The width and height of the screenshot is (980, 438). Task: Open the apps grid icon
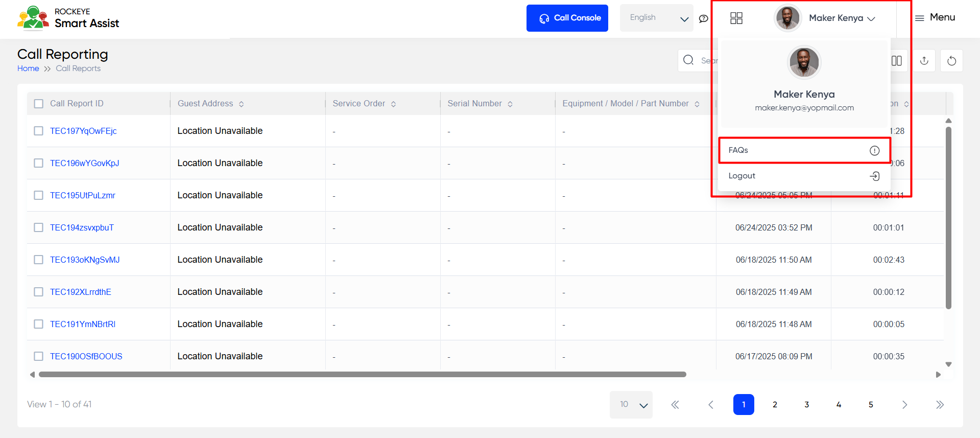736,18
